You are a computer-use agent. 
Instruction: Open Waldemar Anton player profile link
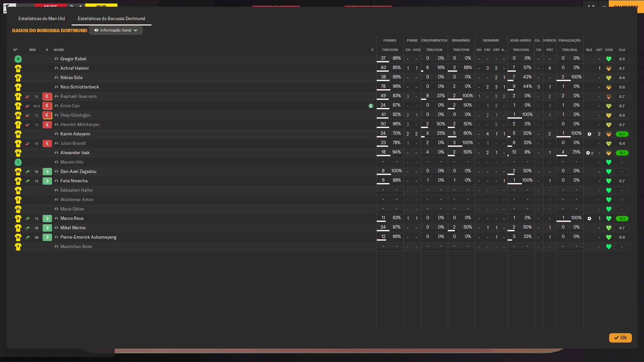click(77, 199)
